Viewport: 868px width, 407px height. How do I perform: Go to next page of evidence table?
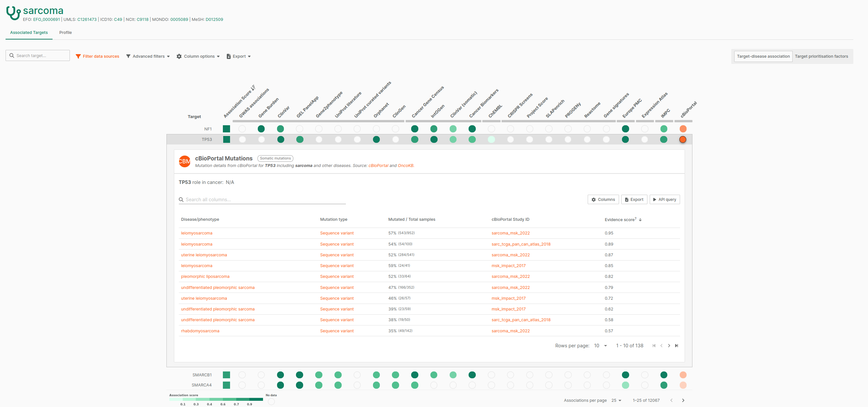pyautogui.click(x=669, y=346)
